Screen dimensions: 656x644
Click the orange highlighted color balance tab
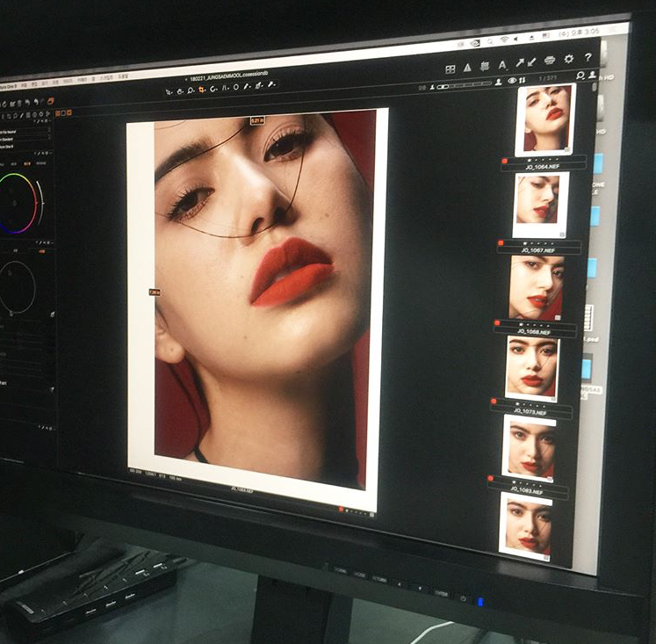coord(26,164)
